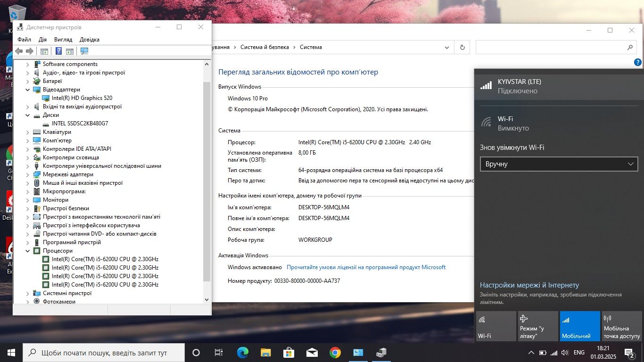The height and width of the screenshot is (362, 644).
Task: Open the Вручну Wi-Fi re-enable dropdown
Action: [559, 164]
